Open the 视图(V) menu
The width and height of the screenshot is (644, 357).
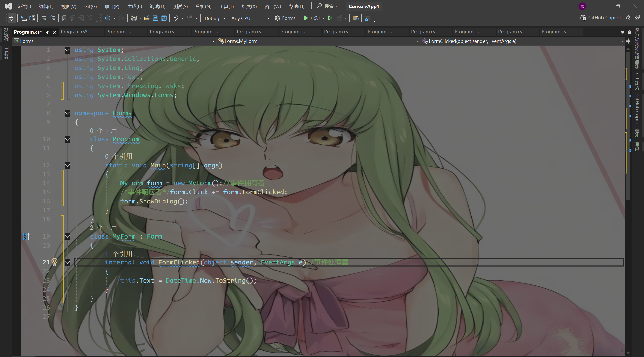tap(69, 6)
